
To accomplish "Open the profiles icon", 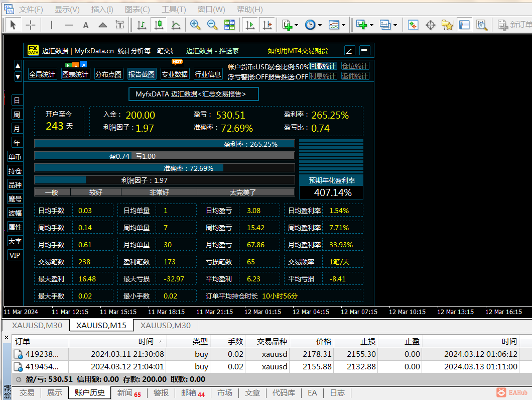I will click(385, 25).
